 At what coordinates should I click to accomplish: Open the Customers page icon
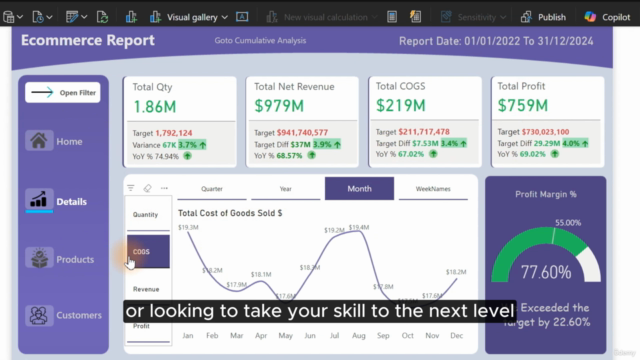point(39,316)
